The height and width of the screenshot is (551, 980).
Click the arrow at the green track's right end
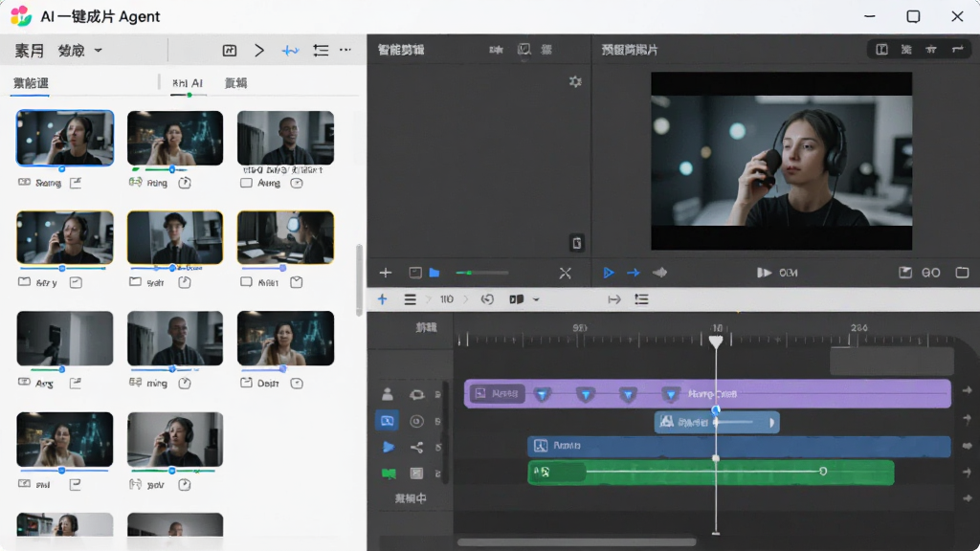967,473
